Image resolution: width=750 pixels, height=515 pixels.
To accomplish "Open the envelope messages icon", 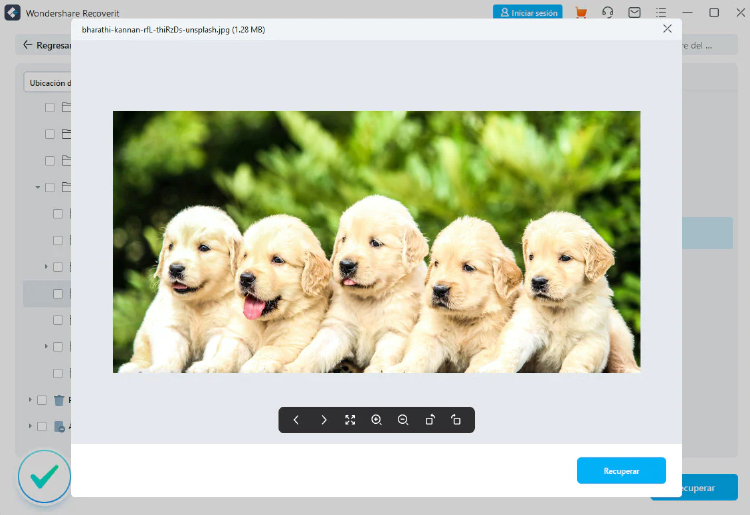I will (x=634, y=13).
